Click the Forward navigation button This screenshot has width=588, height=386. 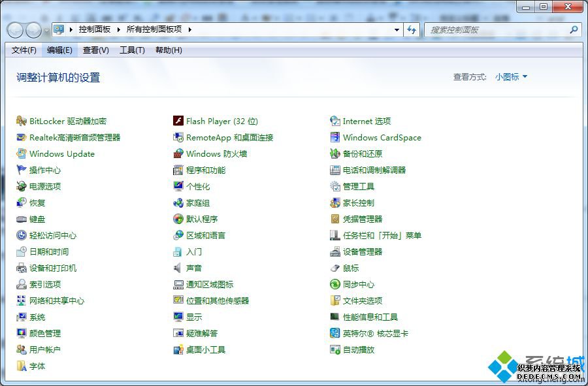coord(33,30)
